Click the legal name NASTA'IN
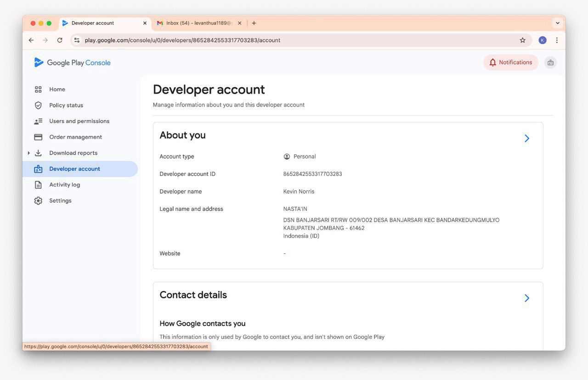 click(295, 209)
